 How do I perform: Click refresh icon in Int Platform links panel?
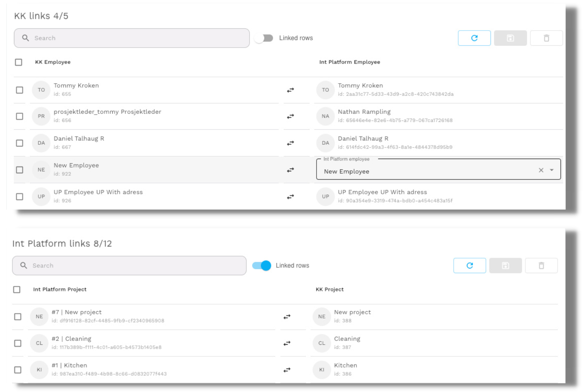click(470, 265)
